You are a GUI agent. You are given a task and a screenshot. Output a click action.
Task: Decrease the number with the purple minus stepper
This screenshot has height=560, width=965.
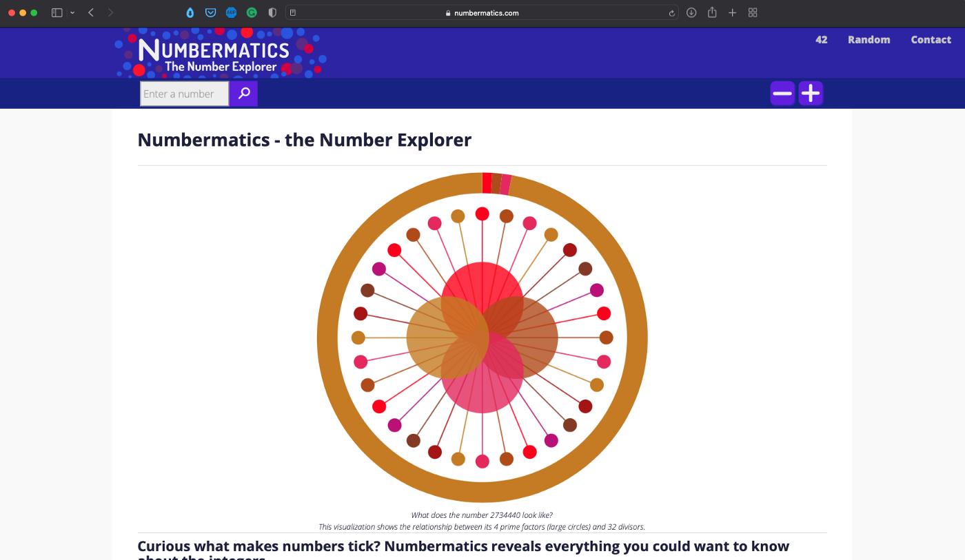click(x=783, y=93)
